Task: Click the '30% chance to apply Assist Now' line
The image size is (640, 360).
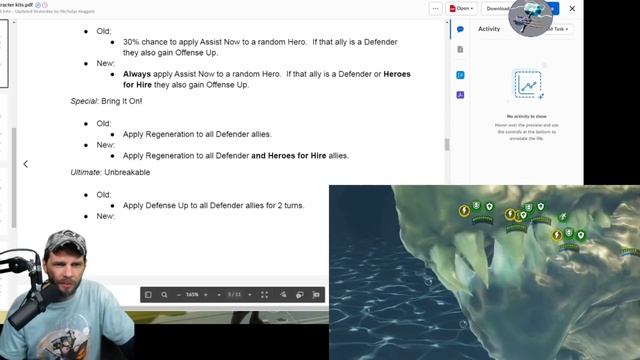Action: 260,42
